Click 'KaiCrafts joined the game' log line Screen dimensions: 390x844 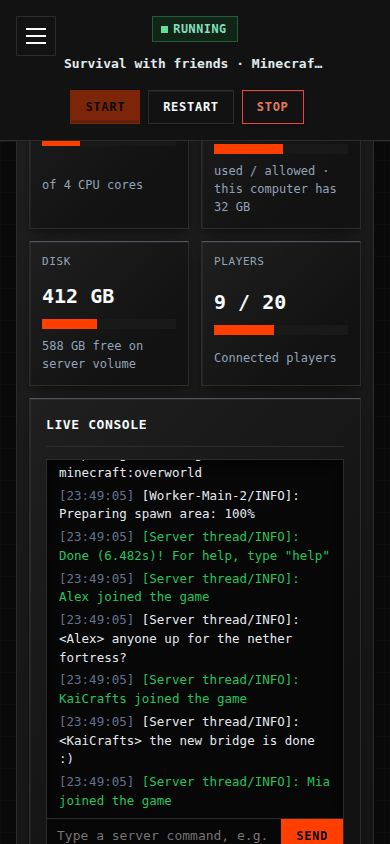179,690
